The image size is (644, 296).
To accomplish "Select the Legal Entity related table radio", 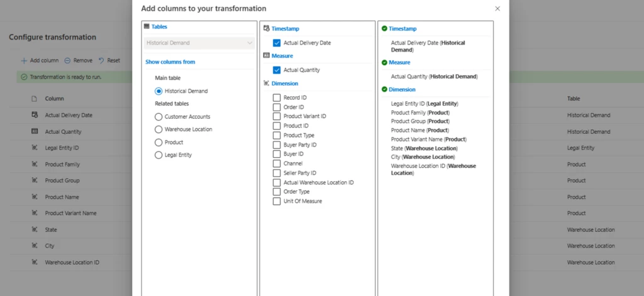I will (158, 155).
